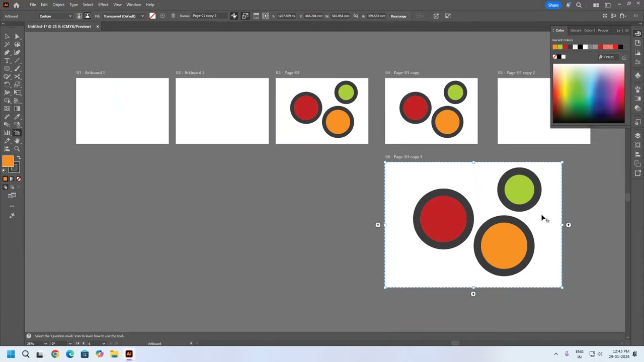
Task: Toggle Move/Copy Artwork with Artboard
Action: point(234,16)
